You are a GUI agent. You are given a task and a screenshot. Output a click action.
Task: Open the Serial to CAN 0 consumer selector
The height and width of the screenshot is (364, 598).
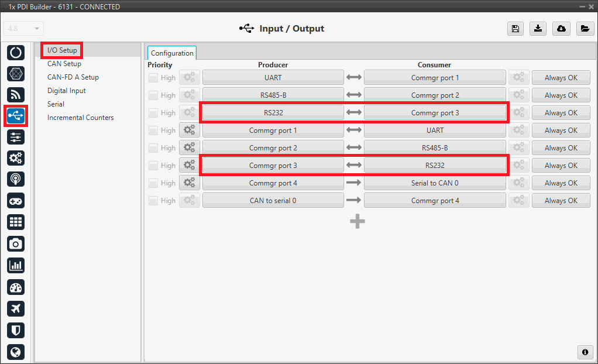(435, 183)
